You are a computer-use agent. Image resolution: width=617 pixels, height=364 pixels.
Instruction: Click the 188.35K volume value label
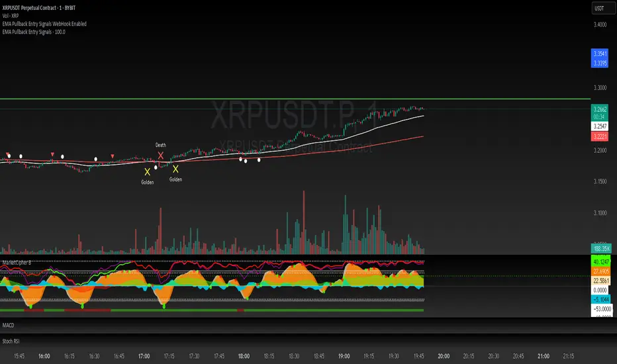(x=601, y=249)
